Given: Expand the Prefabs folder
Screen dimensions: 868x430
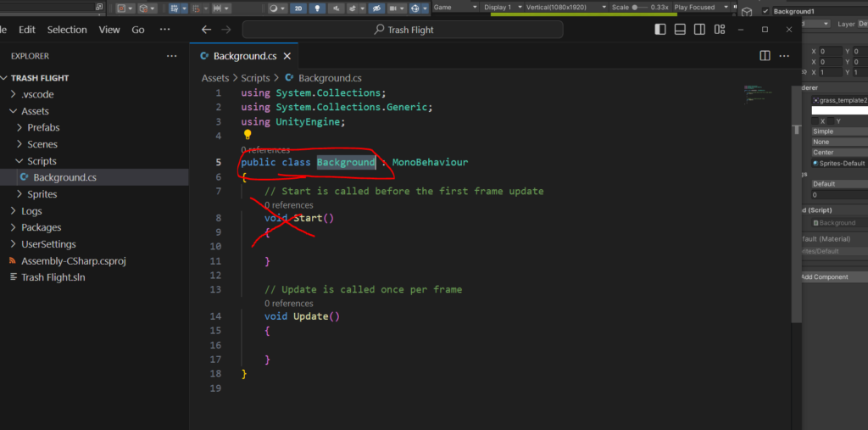Looking at the screenshot, I should pos(43,127).
